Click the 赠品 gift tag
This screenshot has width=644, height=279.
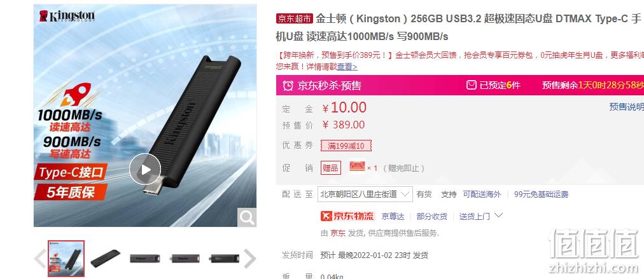(331, 168)
